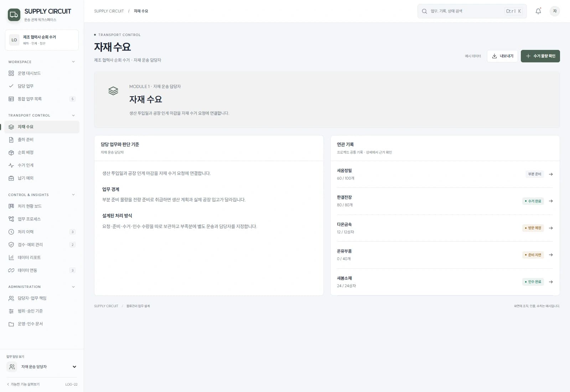
Task: Click the 처리 현황 보드 kanban icon
Action: pos(11,206)
